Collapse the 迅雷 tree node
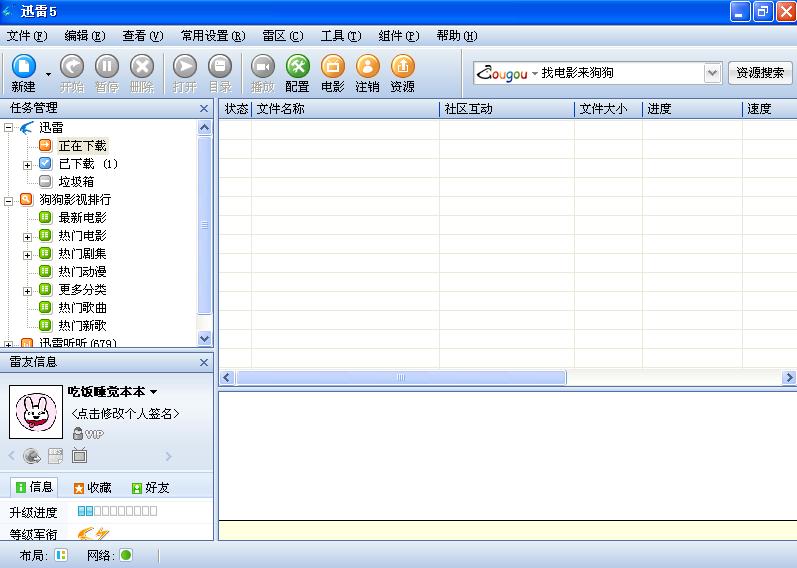 click(x=9, y=128)
